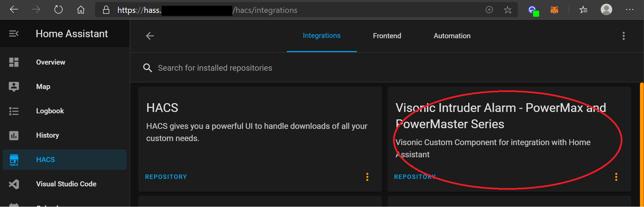Image resolution: width=644 pixels, height=207 pixels.
Task: Click the search magnifier icon
Action: point(148,68)
